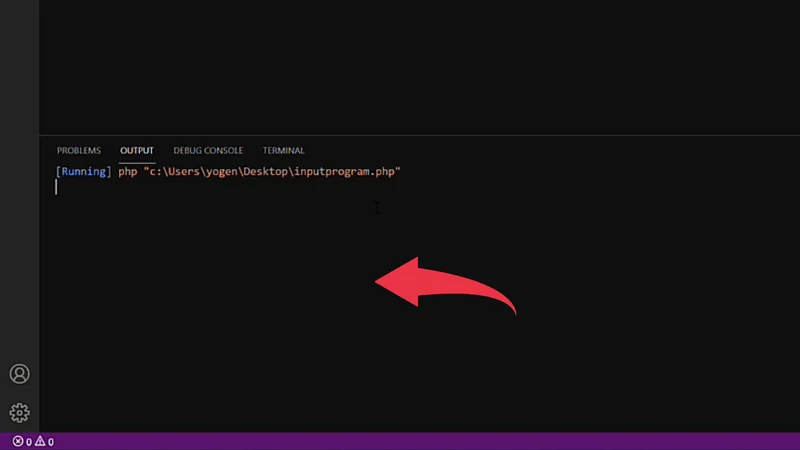Click the purple status bar empty area
The width and height of the screenshot is (800, 450).
(x=427, y=441)
